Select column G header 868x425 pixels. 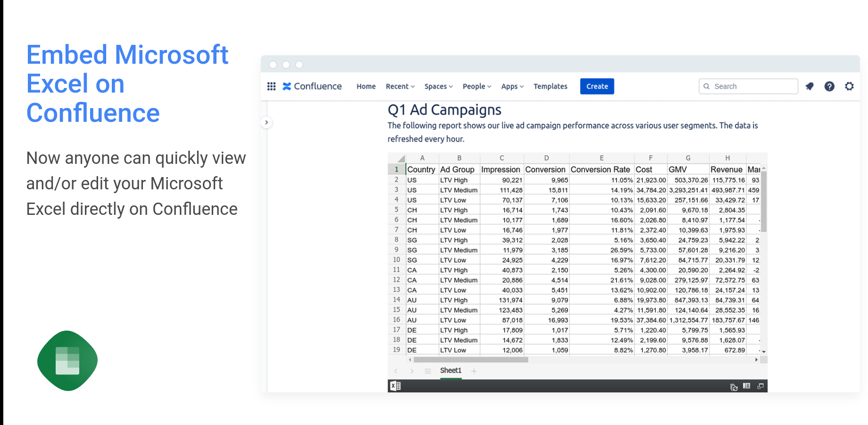pos(688,158)
